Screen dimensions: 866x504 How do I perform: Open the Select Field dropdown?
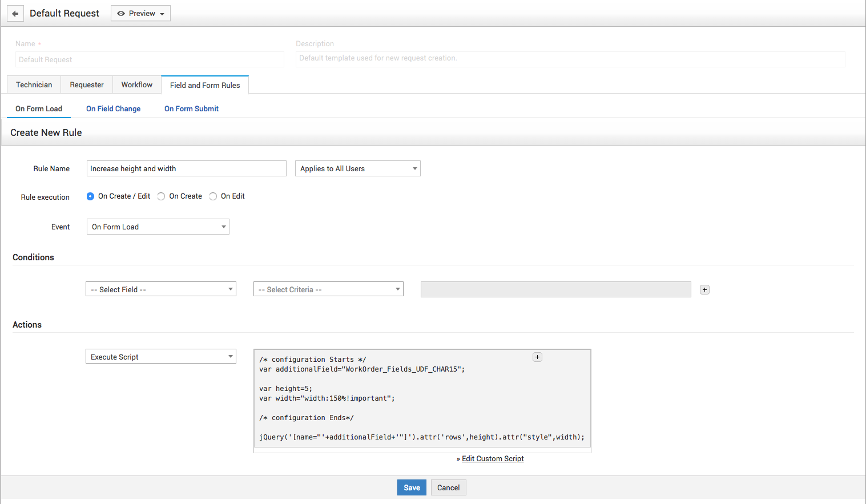click(x=160, y=290)
